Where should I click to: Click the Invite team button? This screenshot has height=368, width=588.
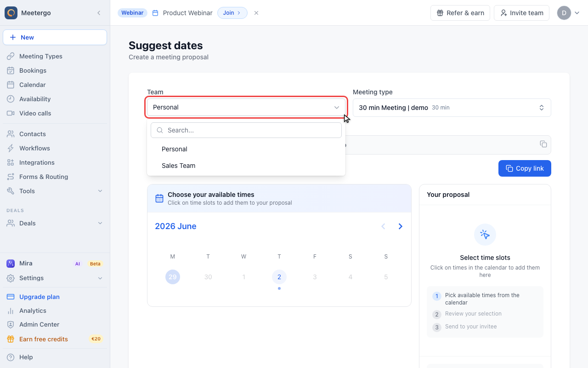(x=521, y=13)
